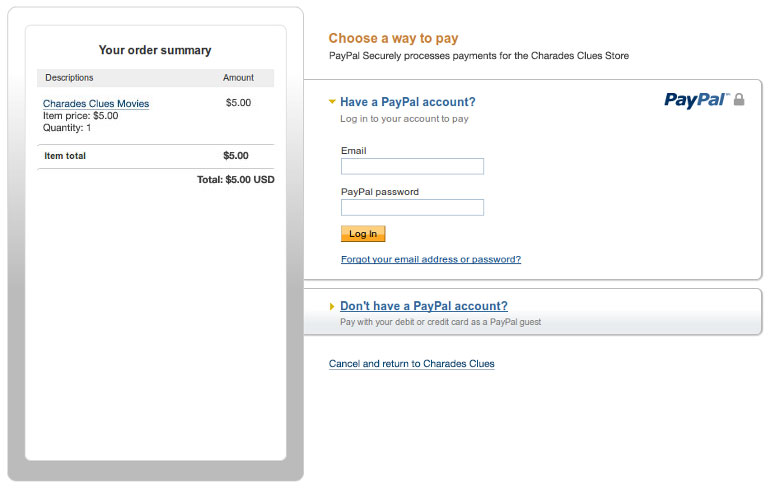The width and height of the screenshot is (770, 488).
Task: Select the Have a PayPal account heading
Action: tap(408, 102)
